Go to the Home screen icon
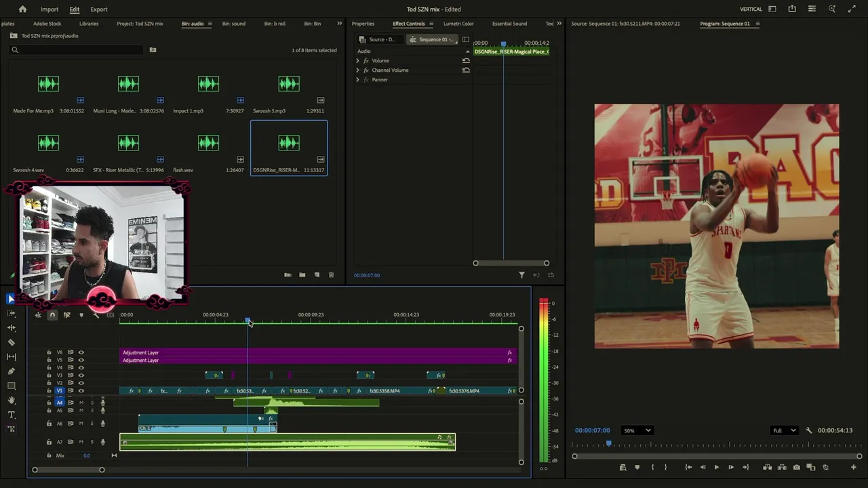This screenshot has width=868, height=488. coord(22,9)
